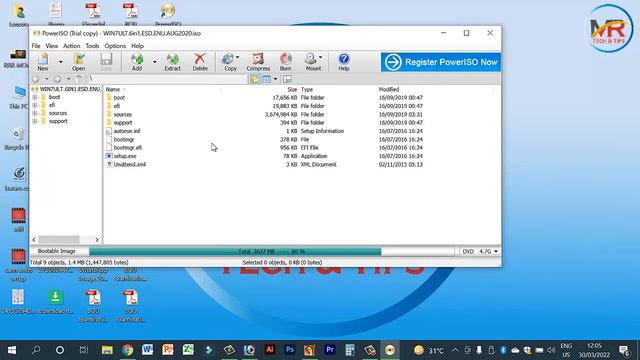Viewport: 640px width, 360px height.
Task: Select the support folder in file list
Action: (123, 122)
